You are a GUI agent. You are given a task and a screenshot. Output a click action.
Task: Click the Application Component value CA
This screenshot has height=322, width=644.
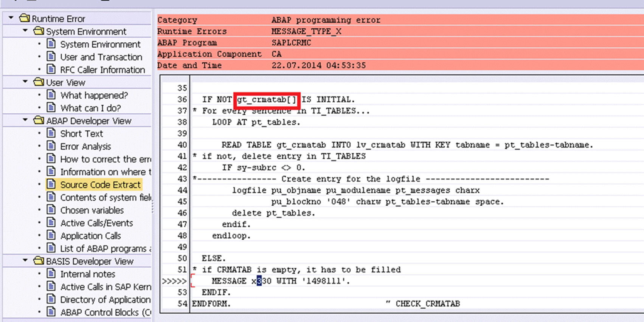coord(276,54)
